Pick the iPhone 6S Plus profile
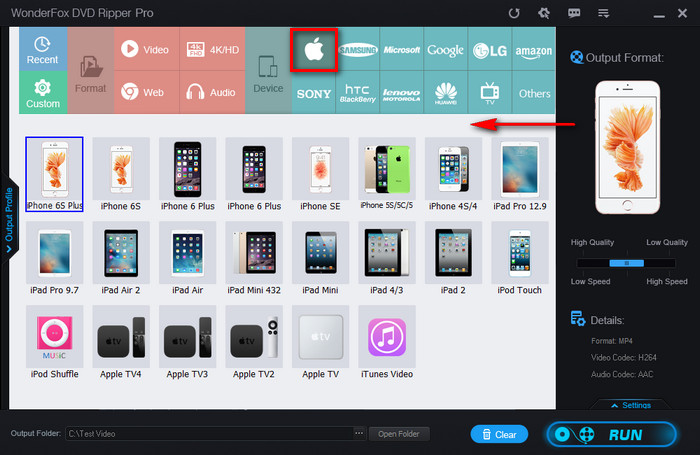The image size is (700, 455). tap(54, 174)
